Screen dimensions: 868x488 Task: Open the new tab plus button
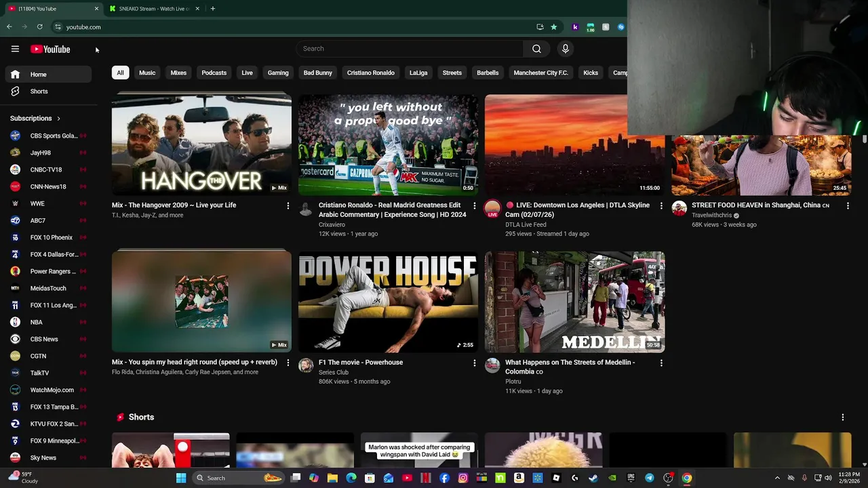(x=212, y=9)
